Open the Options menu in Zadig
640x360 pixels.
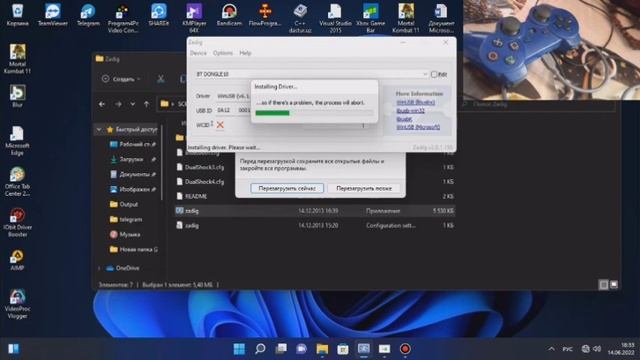click(222, 53)
